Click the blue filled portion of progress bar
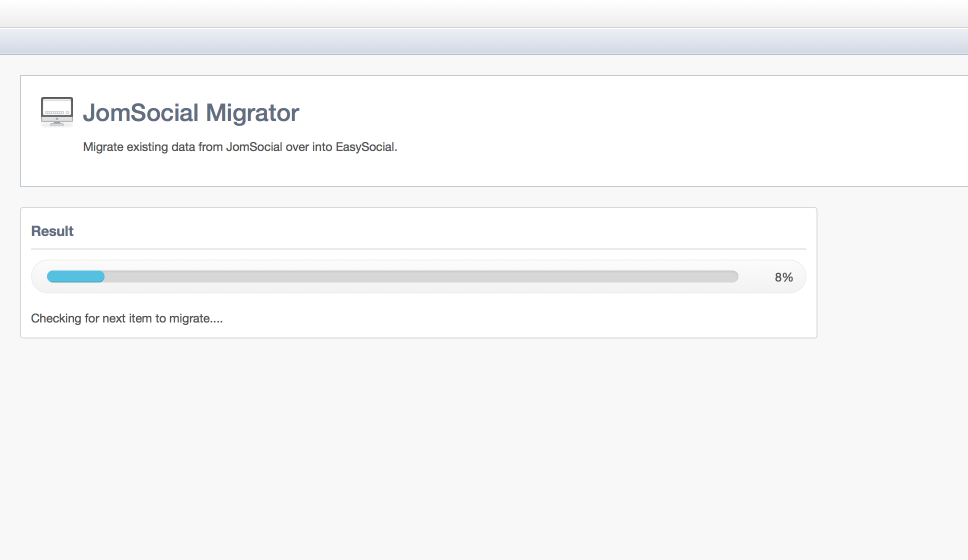 (x=76, y=276)
